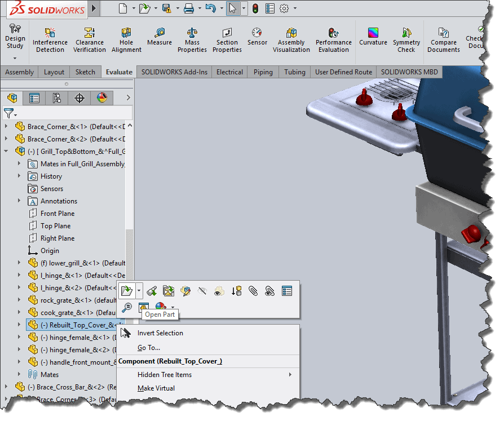Collapse Grill_Top&Bottom subassembly node
Image resolution: width=504 pixels, height=421 pixels.
tap(6, 150)
